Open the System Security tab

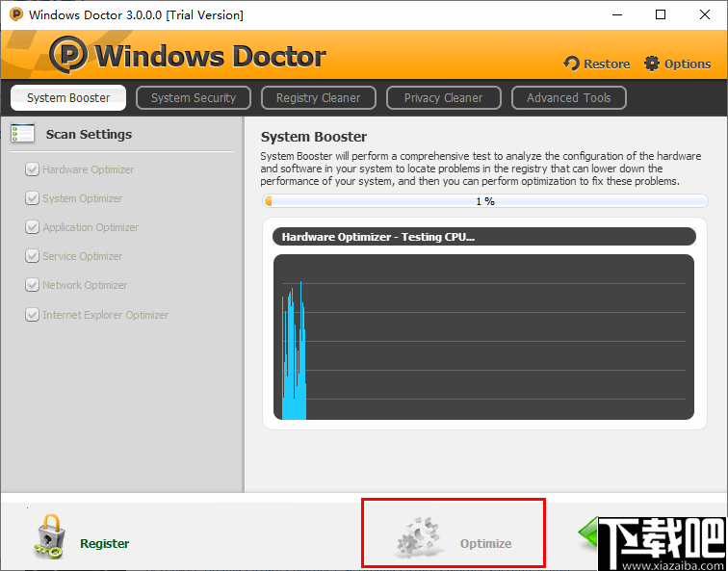tap(194, 97)
